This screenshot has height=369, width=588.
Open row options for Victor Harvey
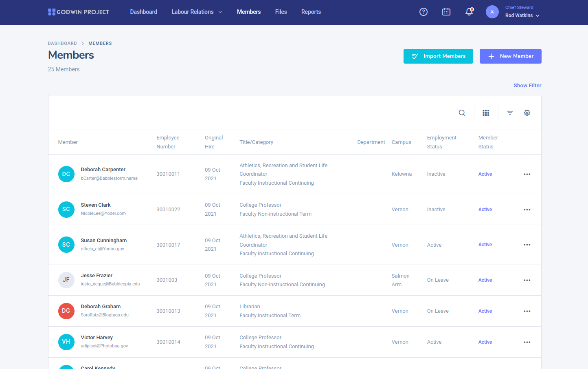click(x=527, y=342)
